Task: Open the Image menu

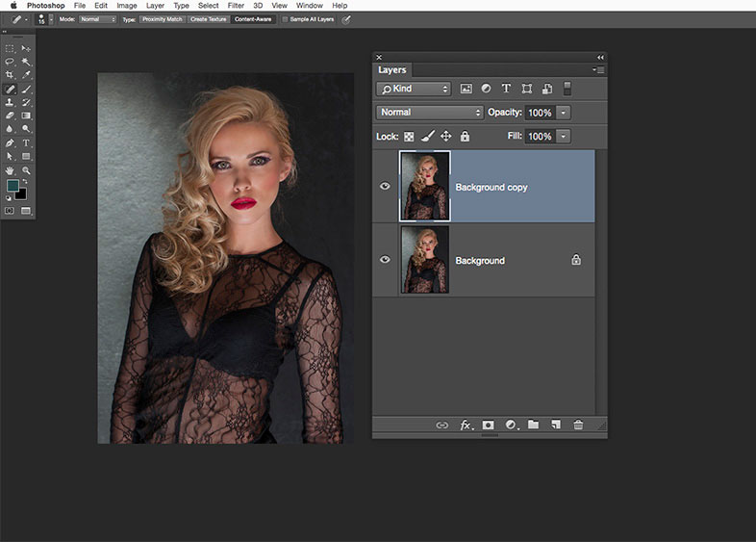Action: pos(126,6)
